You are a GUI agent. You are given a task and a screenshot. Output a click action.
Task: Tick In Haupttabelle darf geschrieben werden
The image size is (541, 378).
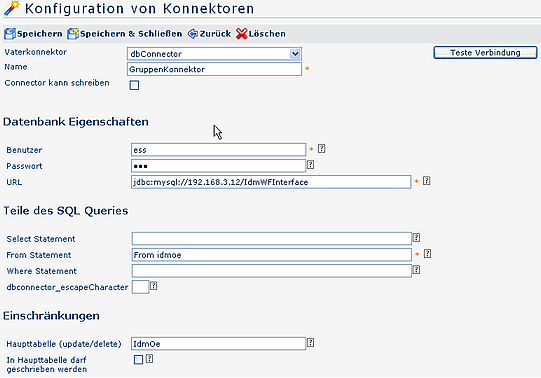tap(138, 360)
